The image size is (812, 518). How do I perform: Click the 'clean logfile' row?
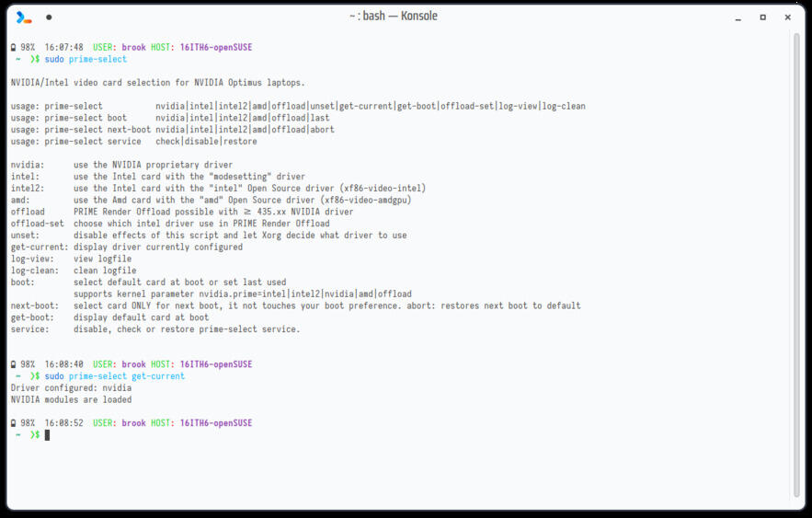[74, 271]
